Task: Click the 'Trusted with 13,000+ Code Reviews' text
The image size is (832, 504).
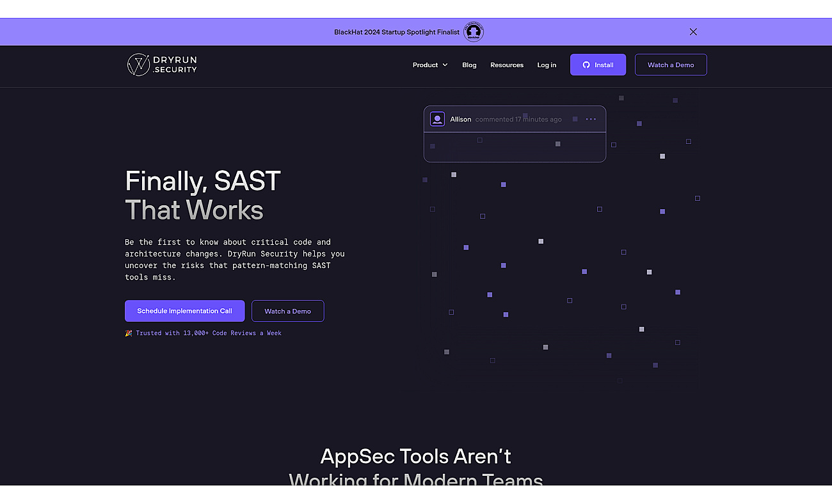Action: 209,333
